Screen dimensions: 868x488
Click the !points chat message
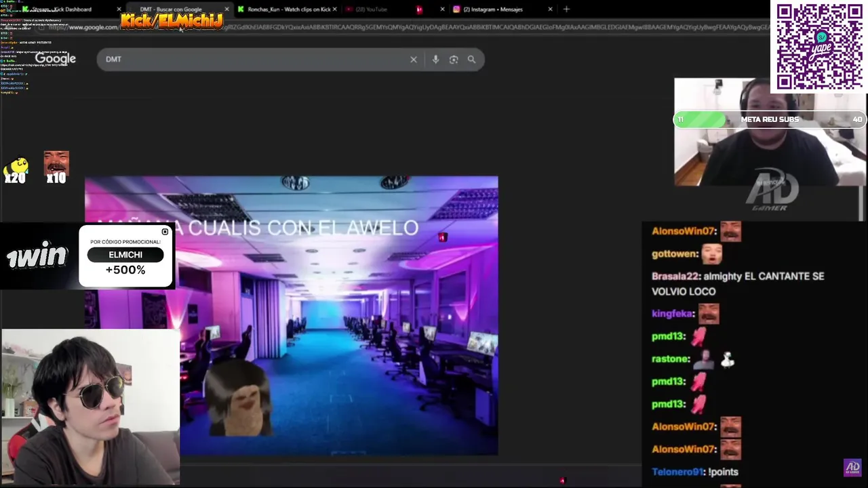coord(723,472)
